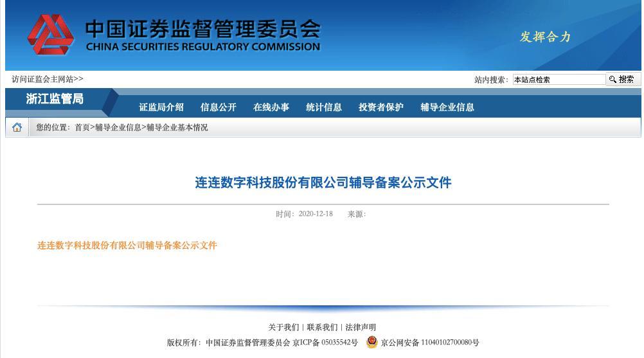Open the 统计信息 menu
Image resolution: width=644 pixels, height=358 pixels.
pos(324,107)
